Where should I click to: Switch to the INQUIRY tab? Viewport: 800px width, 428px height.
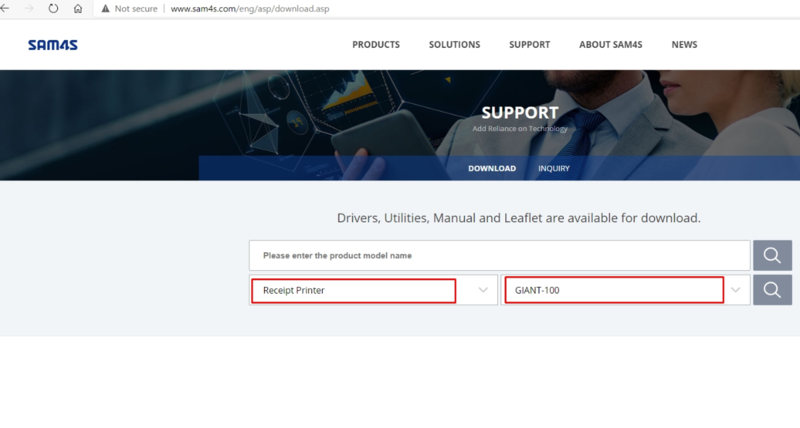click(553, 168)
